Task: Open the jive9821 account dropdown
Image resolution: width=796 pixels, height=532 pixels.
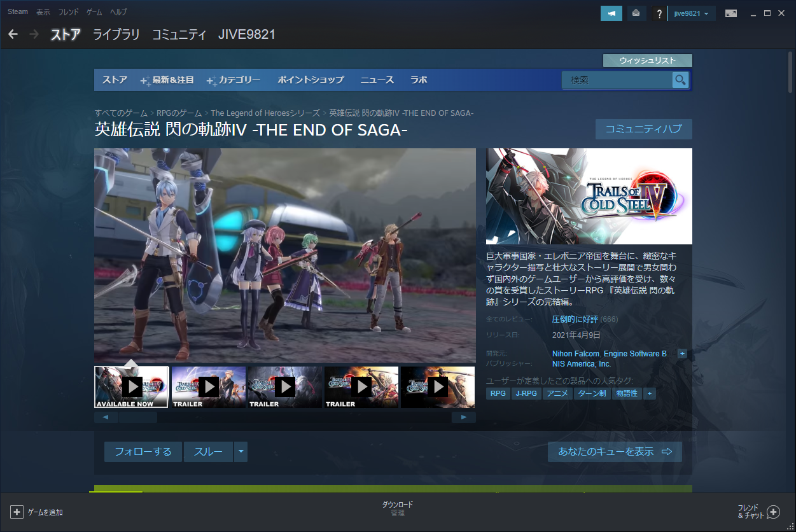Action: point(692,13)
